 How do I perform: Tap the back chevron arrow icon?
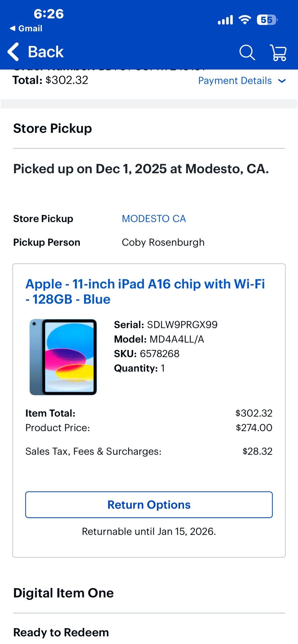click(13, 52)
